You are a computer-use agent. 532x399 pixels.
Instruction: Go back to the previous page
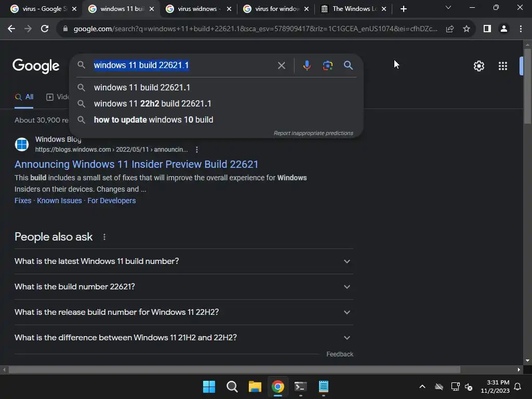(11, 29)
